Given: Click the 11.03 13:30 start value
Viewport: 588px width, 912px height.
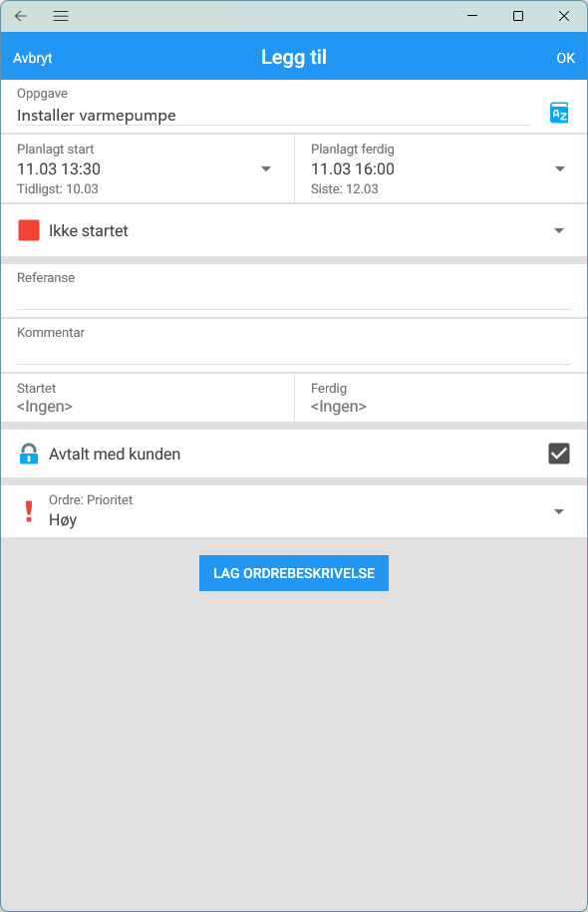Looking at the screenshot, I should [x=59, y=169].
